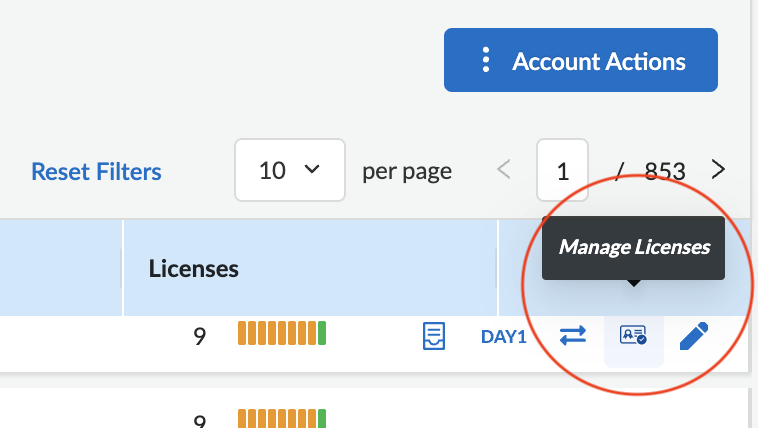
Task: Open the Account Actions menu button
Action: tap(581, 61)
